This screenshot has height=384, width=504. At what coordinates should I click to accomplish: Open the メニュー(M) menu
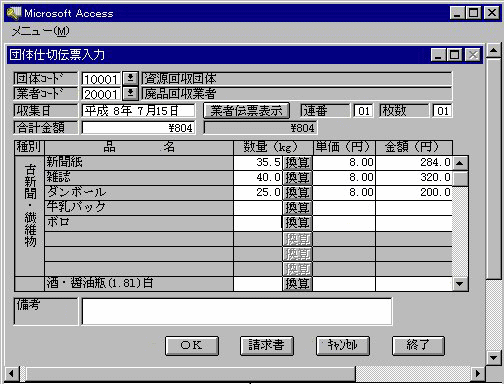coord(41,31)
